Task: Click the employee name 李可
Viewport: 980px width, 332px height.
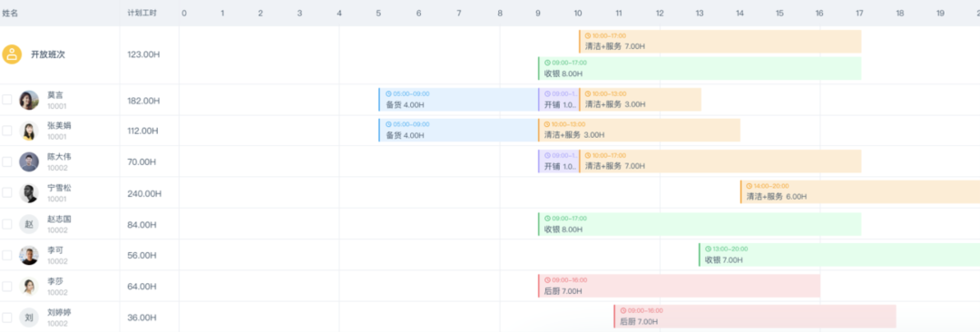Action: click(x=55, y=250)
